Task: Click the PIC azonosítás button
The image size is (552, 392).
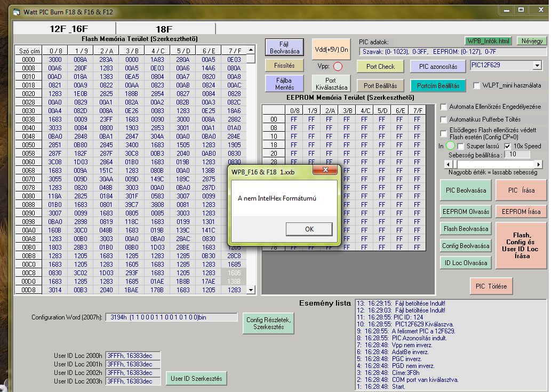Action: tap(438, 67)
